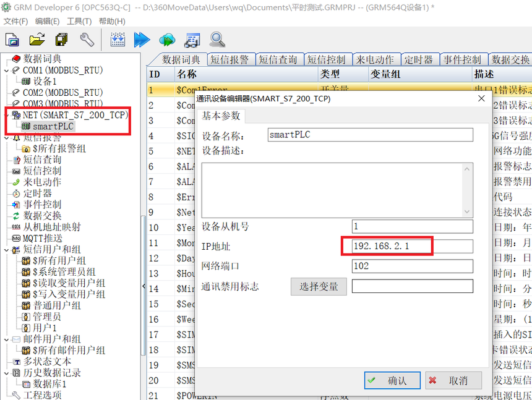
Task: Open 短信控制 tree item
Action: pyautogui.click(x=42, y=171)
